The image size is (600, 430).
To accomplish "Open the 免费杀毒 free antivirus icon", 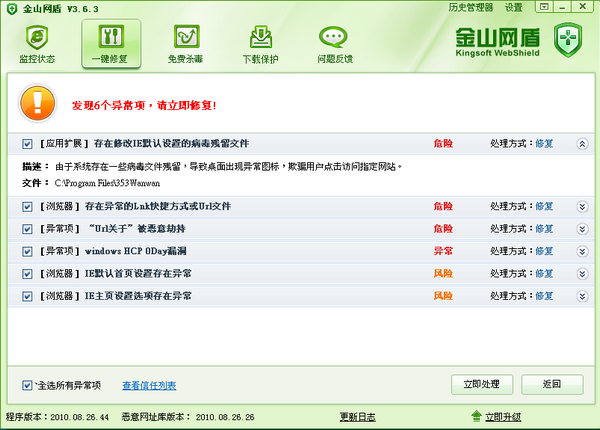I will [186, 37].
